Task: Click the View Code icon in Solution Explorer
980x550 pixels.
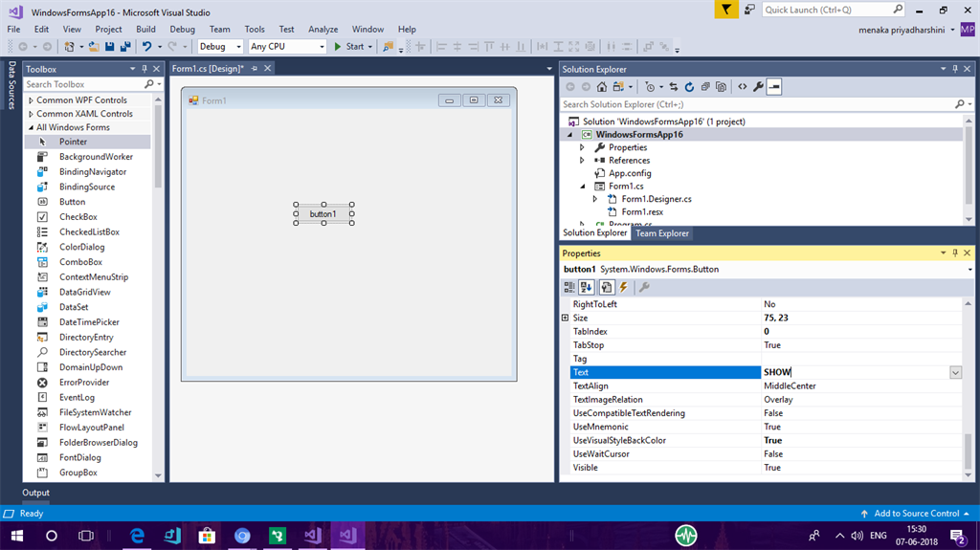Action: tap(742, 87)
